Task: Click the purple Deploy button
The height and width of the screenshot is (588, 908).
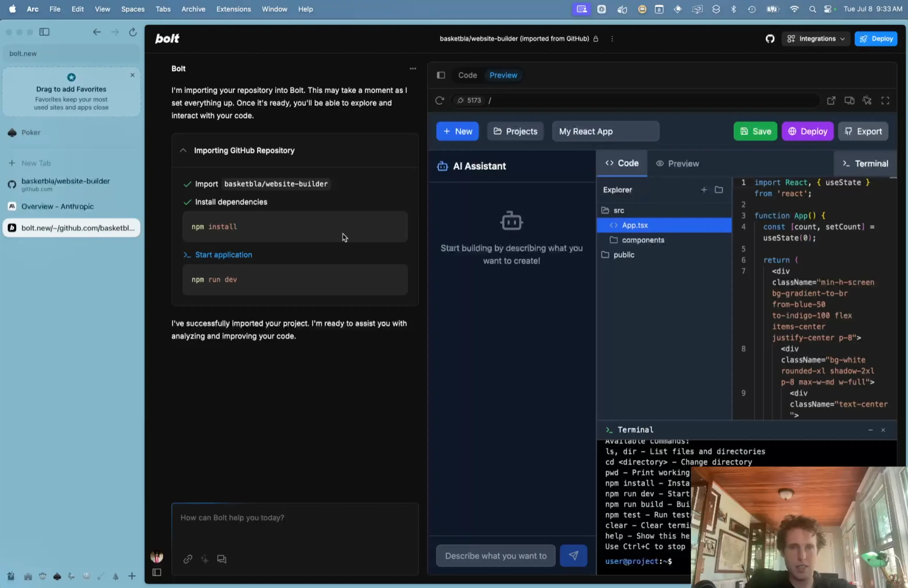Action: [808, 131]
